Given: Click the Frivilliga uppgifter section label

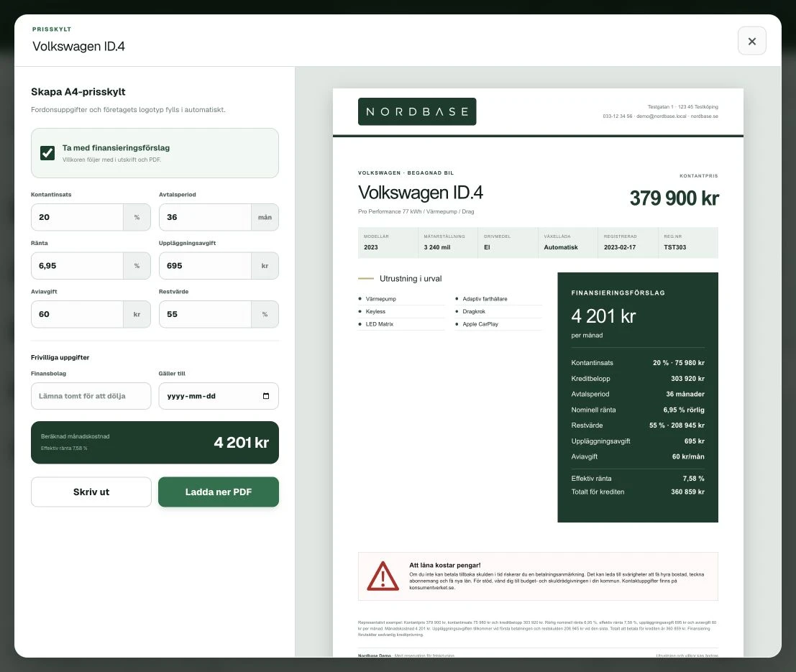Looking at the screenshot, I should click(x=60, y=357).
